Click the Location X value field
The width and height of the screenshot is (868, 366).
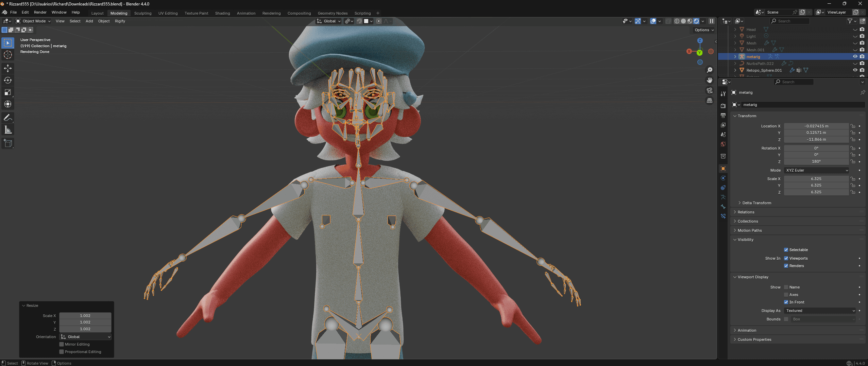[816, 126]
